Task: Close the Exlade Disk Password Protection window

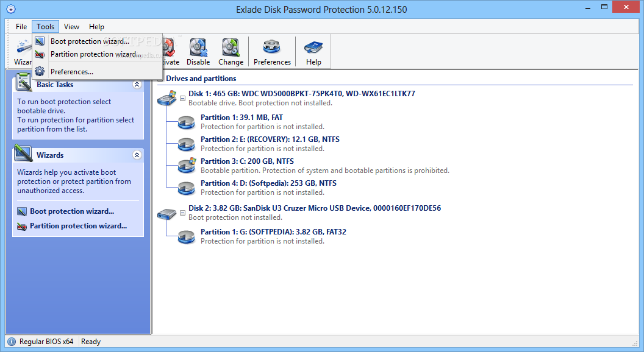Action: click(x=626, y=7)
